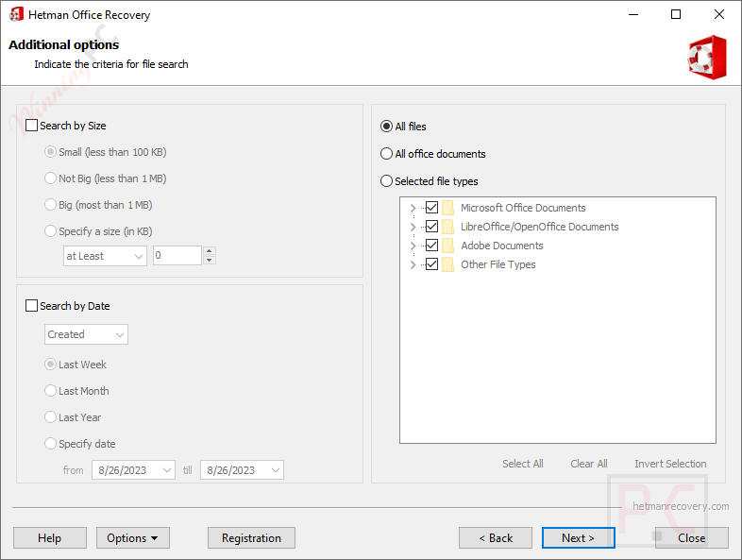742x560 pixels.
Task: Select the Last Month radio button
Action: [x=50, y=391]
